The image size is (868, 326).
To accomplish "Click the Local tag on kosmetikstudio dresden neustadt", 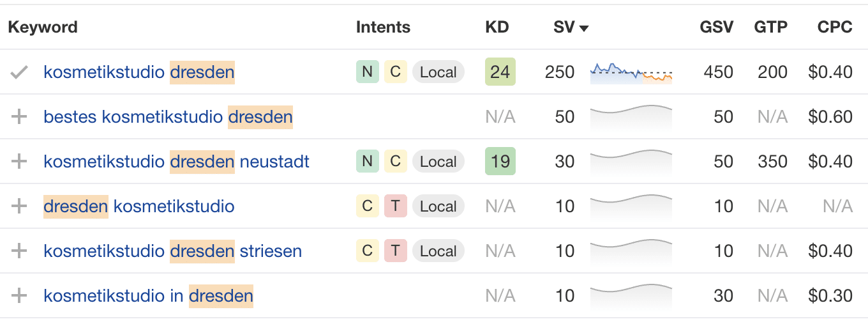I will (x=438, y=161).
